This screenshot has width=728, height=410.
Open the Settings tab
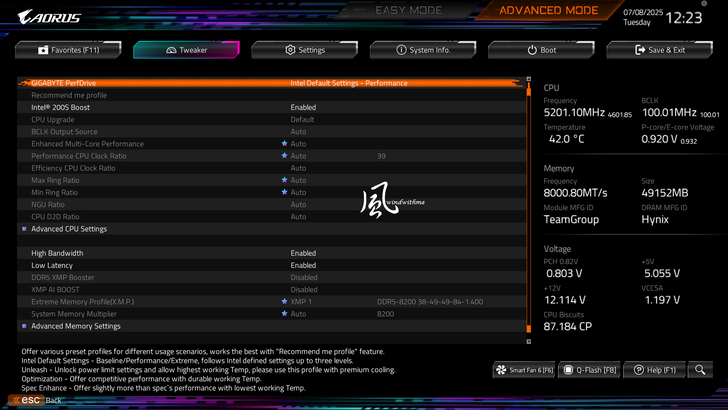pos(305,50)
